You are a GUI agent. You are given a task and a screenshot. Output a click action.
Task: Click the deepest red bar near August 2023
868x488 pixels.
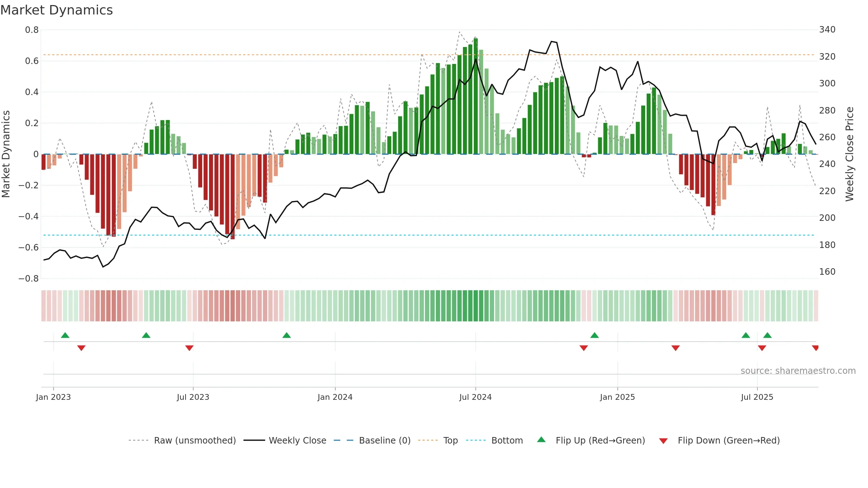pos(233,197)
